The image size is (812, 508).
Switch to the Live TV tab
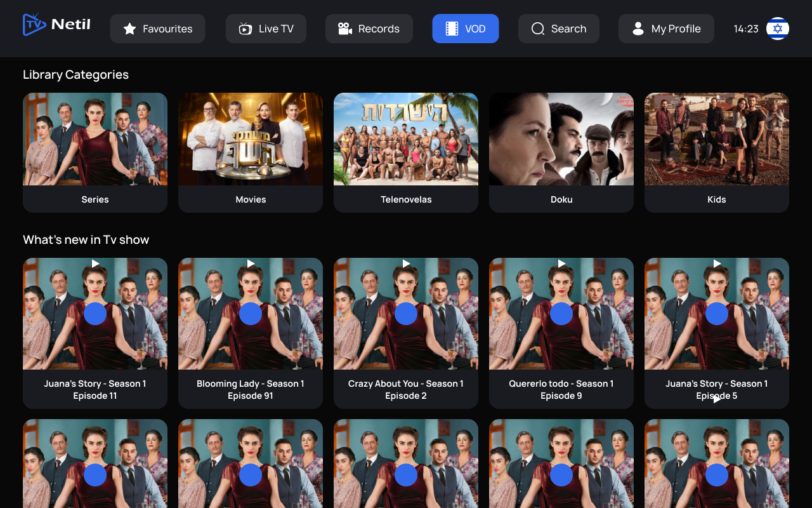click(x=266, y=29)
